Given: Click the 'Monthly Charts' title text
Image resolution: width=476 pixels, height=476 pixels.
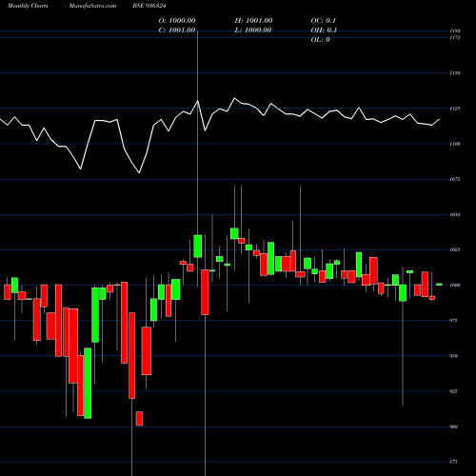Looking at the screenshot, I should (x=28, y=6).
